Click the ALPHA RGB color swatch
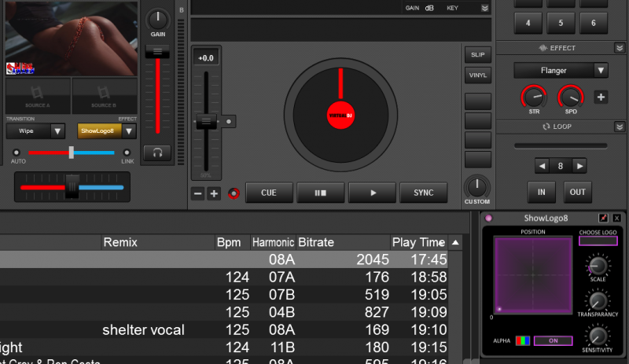This screenshot has width=629, height=364. tap(523, 340)
